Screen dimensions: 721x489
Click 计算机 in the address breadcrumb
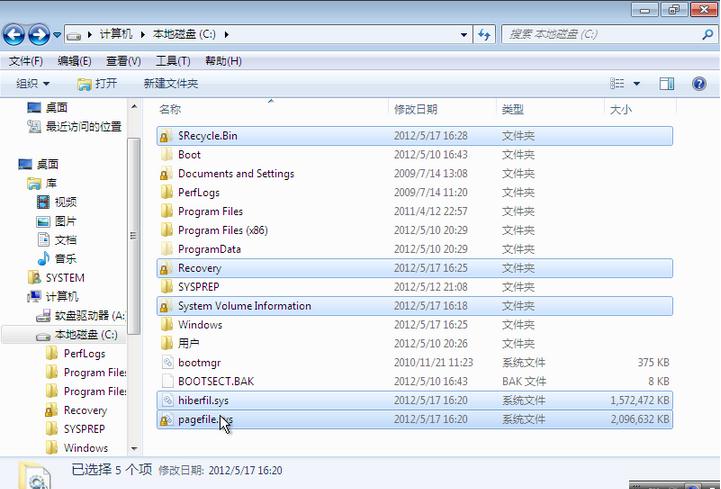click(116, 35)
